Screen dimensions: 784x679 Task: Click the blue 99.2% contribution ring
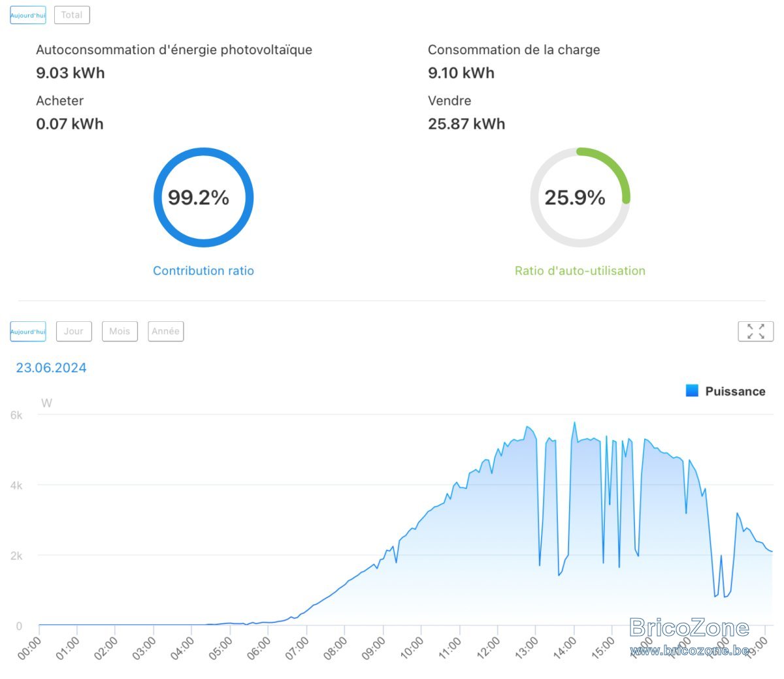(203, 197)
